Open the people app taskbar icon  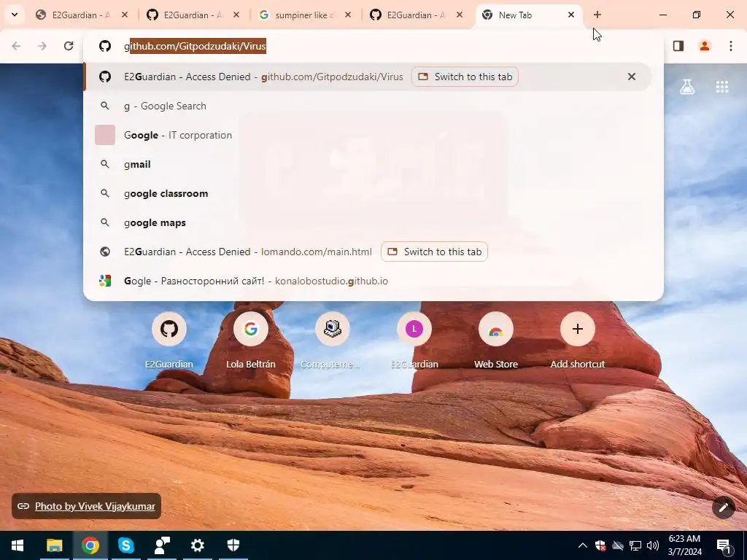(x=161, y=545)
